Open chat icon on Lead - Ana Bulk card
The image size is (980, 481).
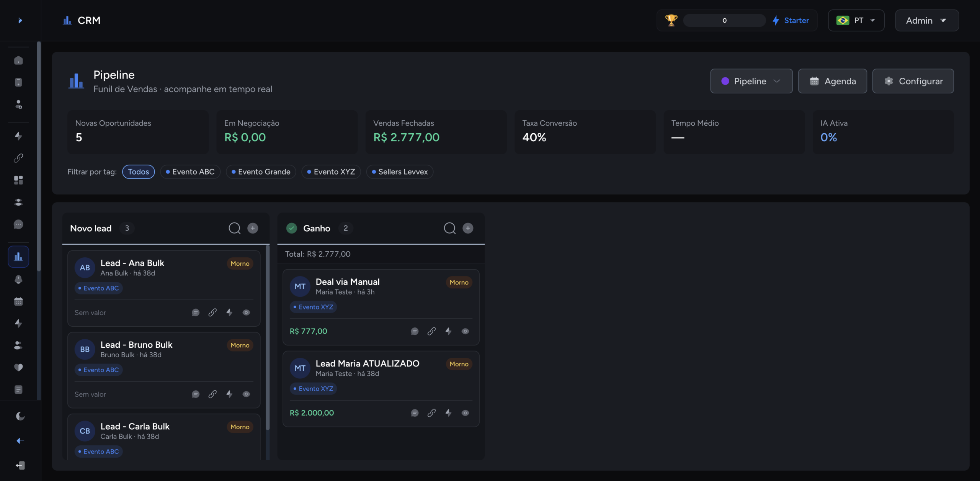pyautogui.click(x=196, y=312)
